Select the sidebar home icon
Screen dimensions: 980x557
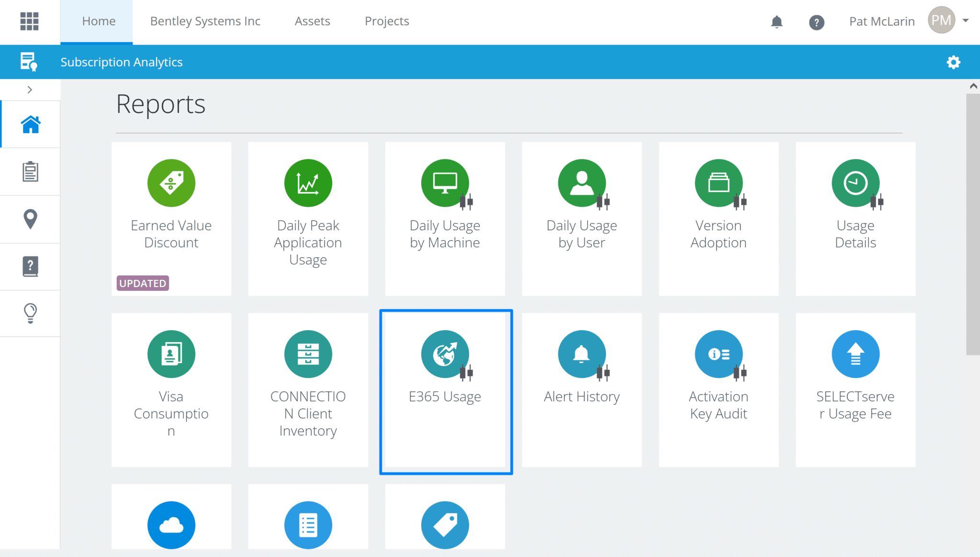click(x=30, y=124)
